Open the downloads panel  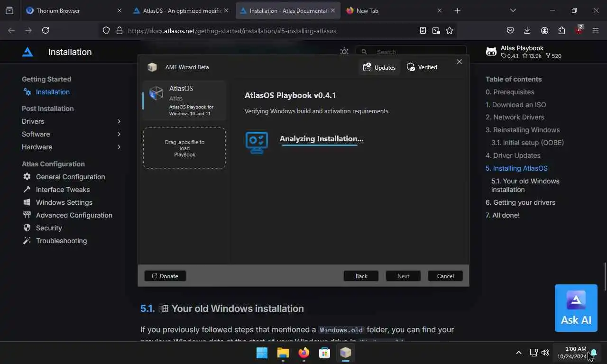tap(527, 30)
